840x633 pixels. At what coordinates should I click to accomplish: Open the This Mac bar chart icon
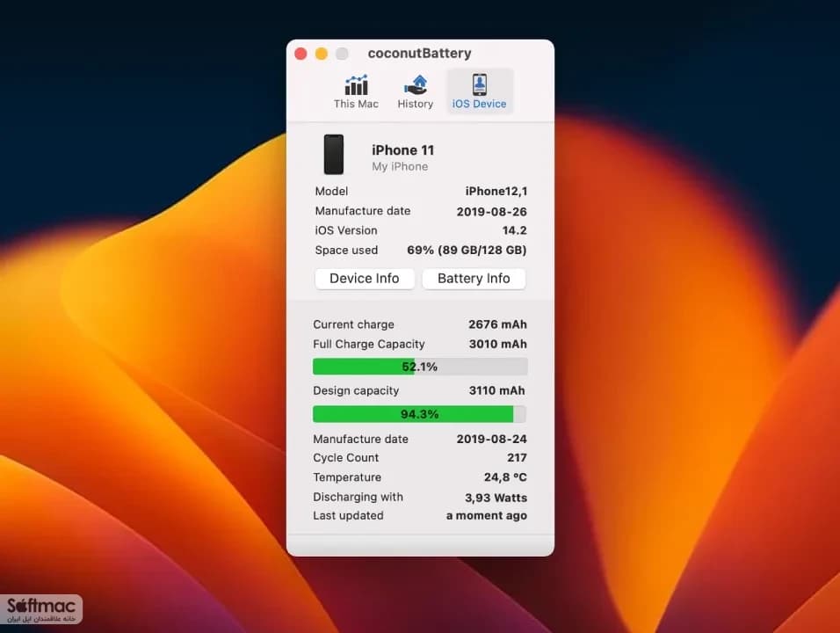pyautogui.click(x=356, y=85)
